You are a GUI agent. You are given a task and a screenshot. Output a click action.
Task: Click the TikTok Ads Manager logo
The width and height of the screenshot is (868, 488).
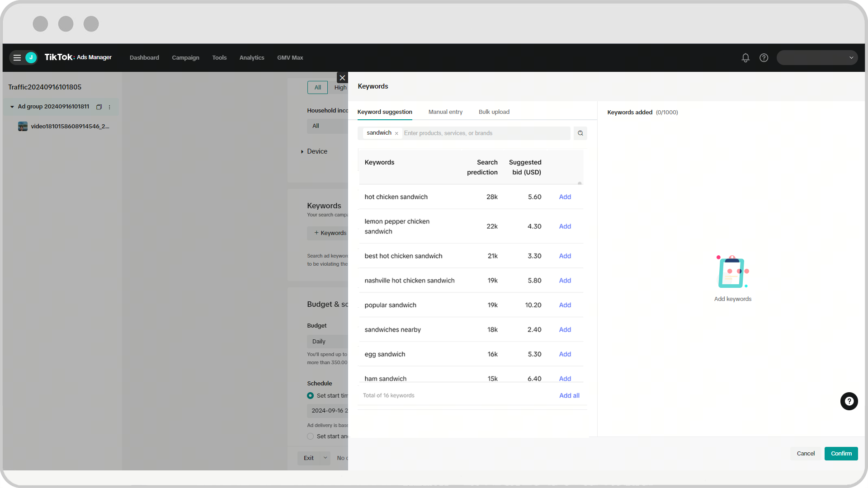coord(78,57)
